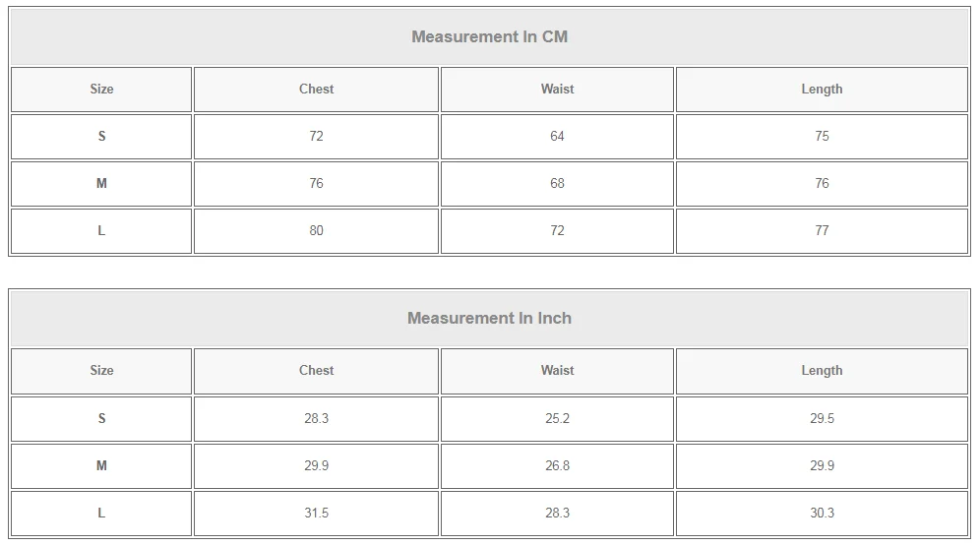The height and width of the screenshot is (546, 980).
Task: Click size M row label in CM table
Action: tap(101, 184)
